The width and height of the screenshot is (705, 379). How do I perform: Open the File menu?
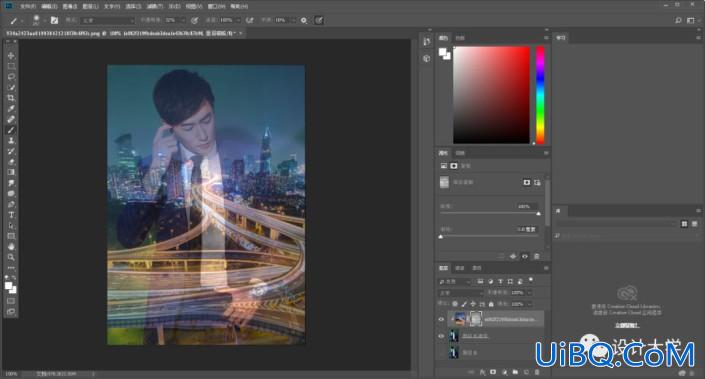tap(27, 6)
